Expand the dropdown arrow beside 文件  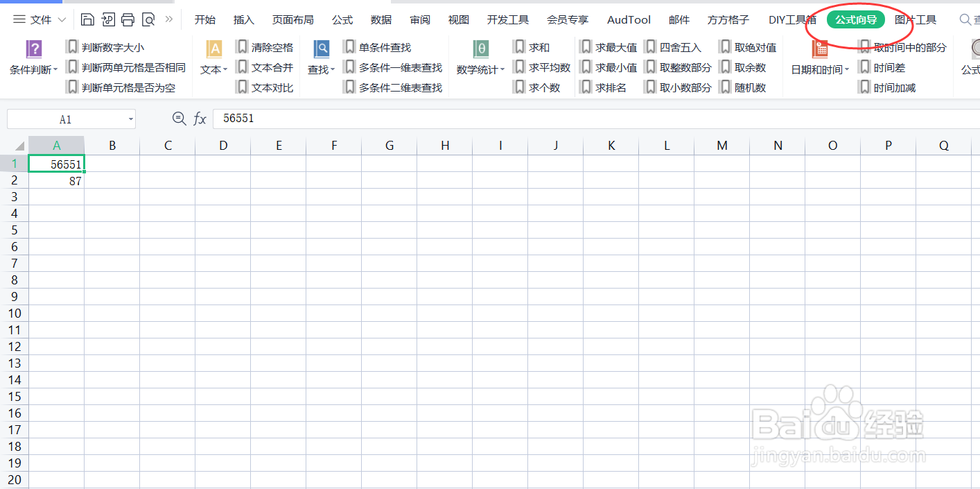[62, 20]
